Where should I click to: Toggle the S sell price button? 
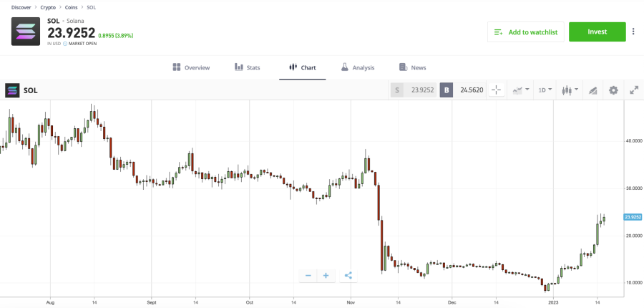tap(398, 90)
